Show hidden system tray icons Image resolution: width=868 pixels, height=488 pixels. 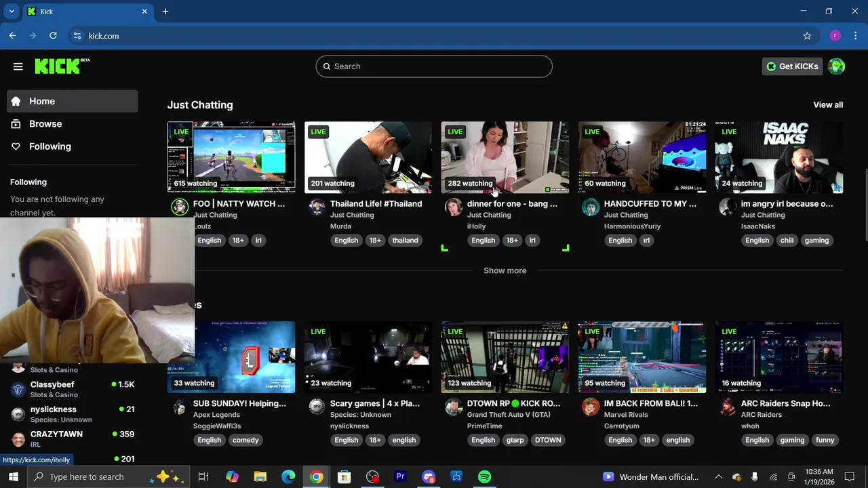pos(718,476)
